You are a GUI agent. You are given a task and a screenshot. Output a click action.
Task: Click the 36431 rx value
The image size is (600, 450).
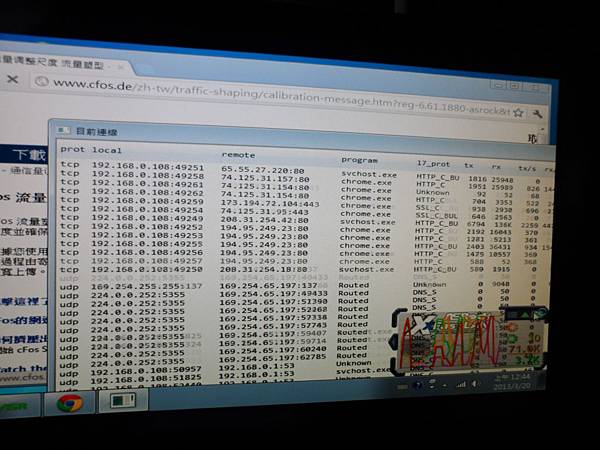pos(500,247)
